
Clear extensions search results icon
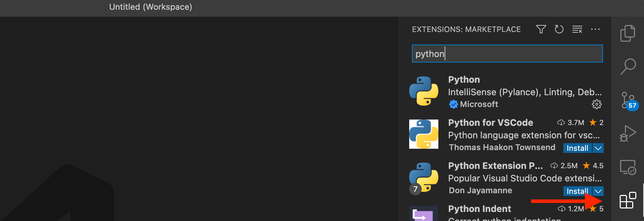click(577, 29)
